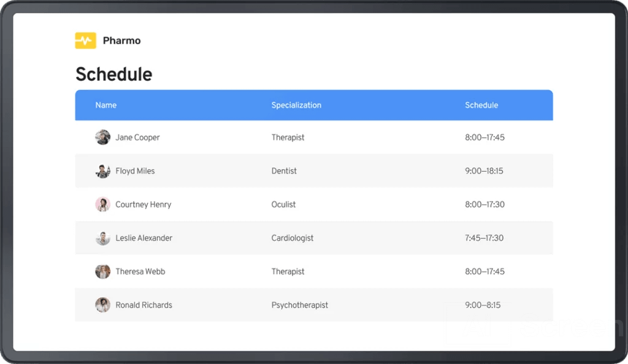Viewport: 628px width, 364px height.
Task: Select the 9:00–18:15 schedule time
Action: coord(484,171)
